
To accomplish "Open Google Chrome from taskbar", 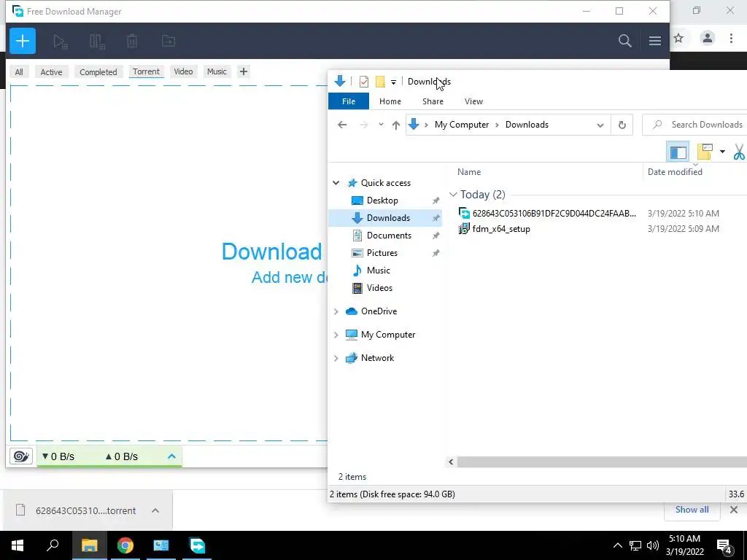I will click(x=125, y=545).
